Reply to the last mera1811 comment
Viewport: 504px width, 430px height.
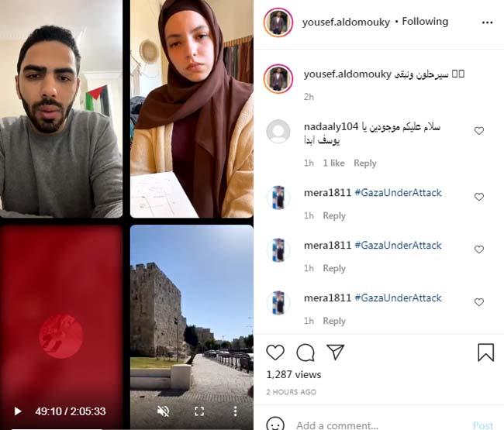(x=334, y=321)
